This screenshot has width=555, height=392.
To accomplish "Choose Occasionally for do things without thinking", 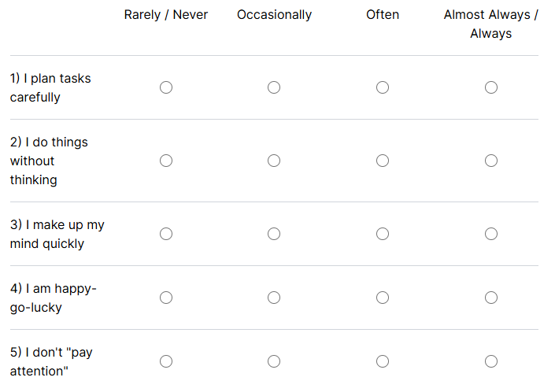I will 274,161.
